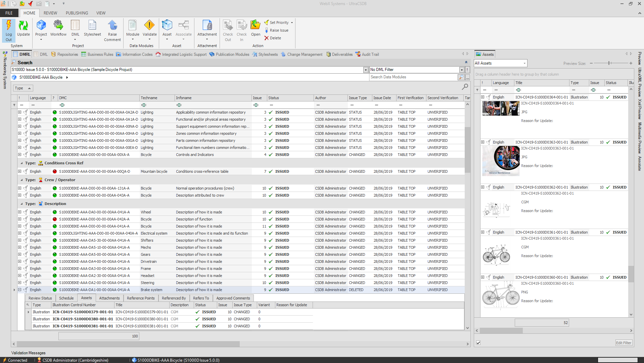The width and height of the screenshot is (644, 363).
Task: Click the Delete action with red X
Action: (273, 38)
